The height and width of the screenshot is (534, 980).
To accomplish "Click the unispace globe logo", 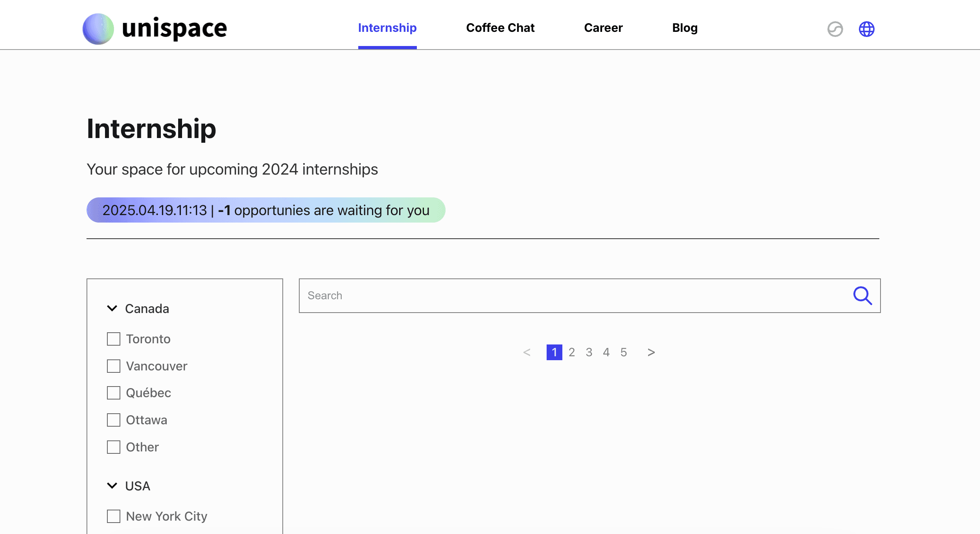I will pyautogui.click(x=98, y=29).
